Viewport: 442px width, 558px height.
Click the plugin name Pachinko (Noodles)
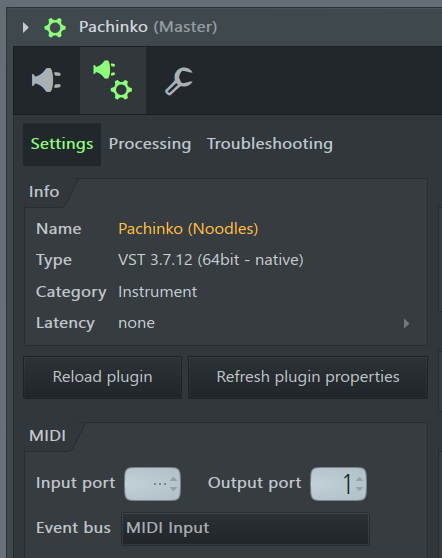pyautogui.click(x=188, y=229)
